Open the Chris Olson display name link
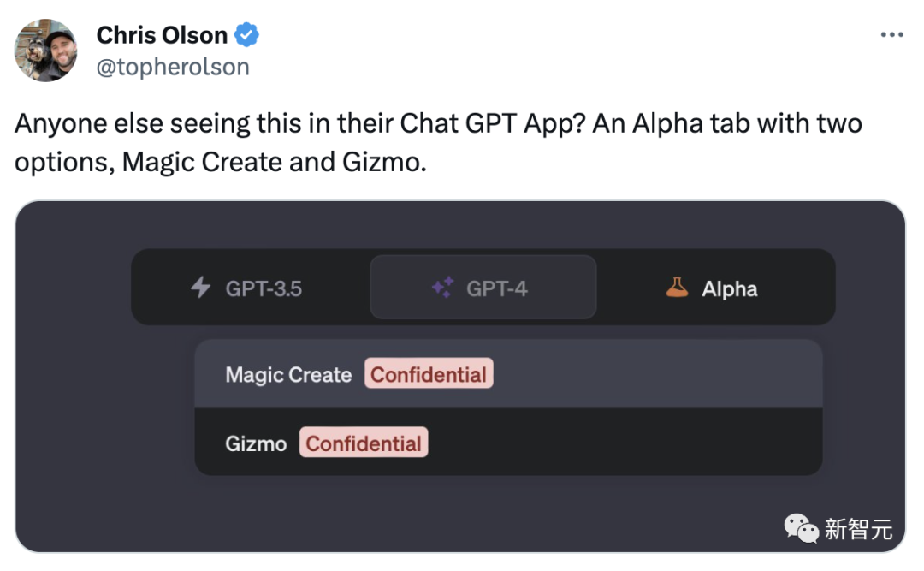Viewport: 924px width, 571px height. pos(162,35)
